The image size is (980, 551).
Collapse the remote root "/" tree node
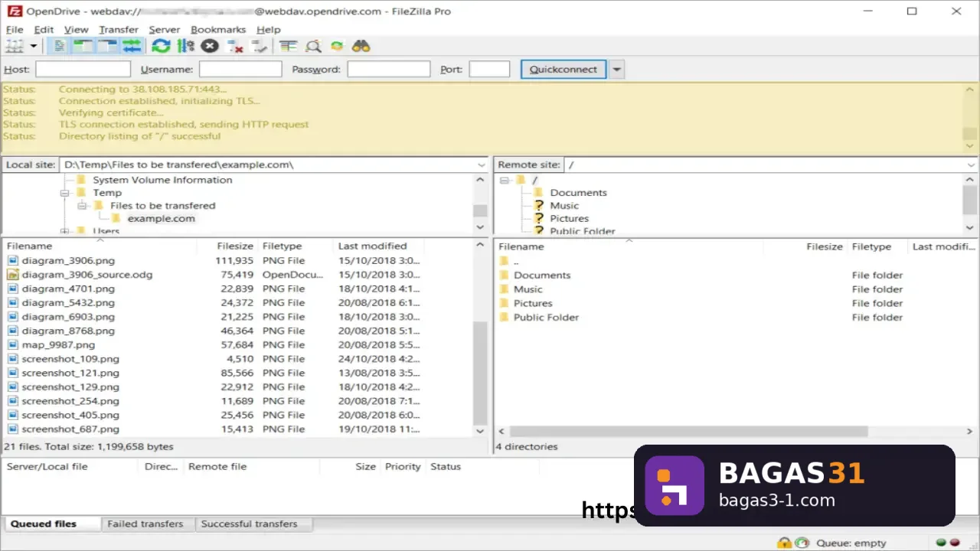(505, 180)
